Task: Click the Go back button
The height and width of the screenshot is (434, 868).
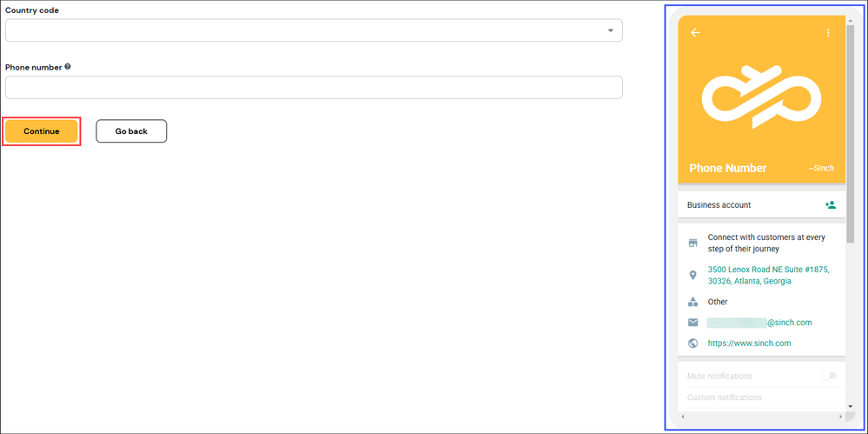Action: click(x=131, y=131)
